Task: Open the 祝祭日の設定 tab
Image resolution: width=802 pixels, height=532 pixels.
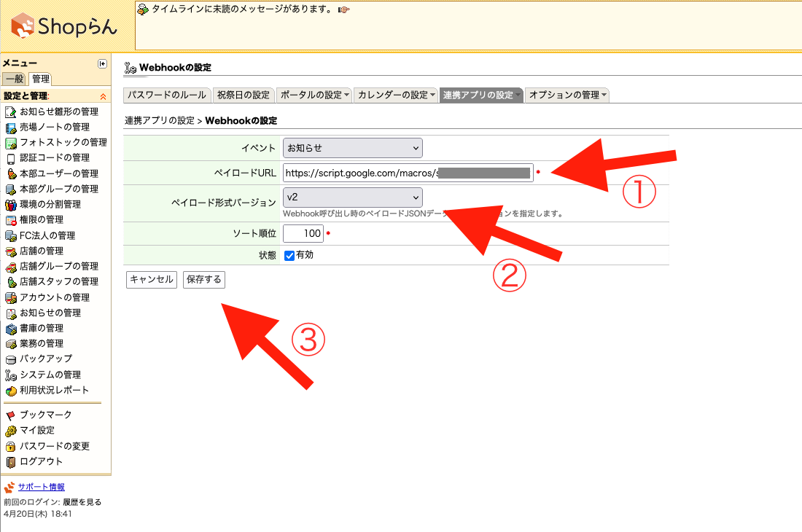Action: [x=244, y=95]
